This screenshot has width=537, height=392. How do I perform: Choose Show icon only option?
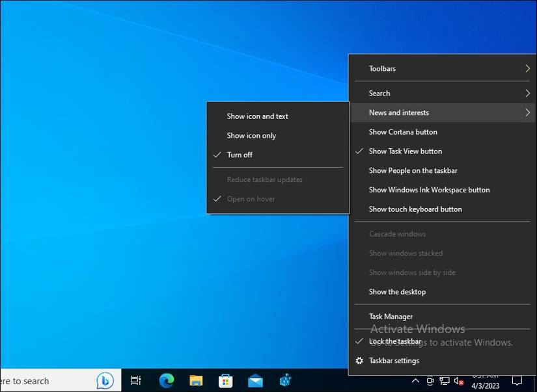(x=278, y=135)
